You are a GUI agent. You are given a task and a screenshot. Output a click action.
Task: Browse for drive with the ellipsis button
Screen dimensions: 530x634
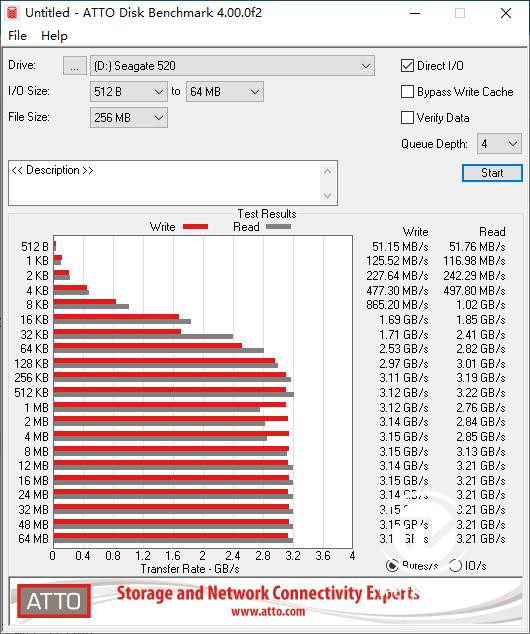74,66
